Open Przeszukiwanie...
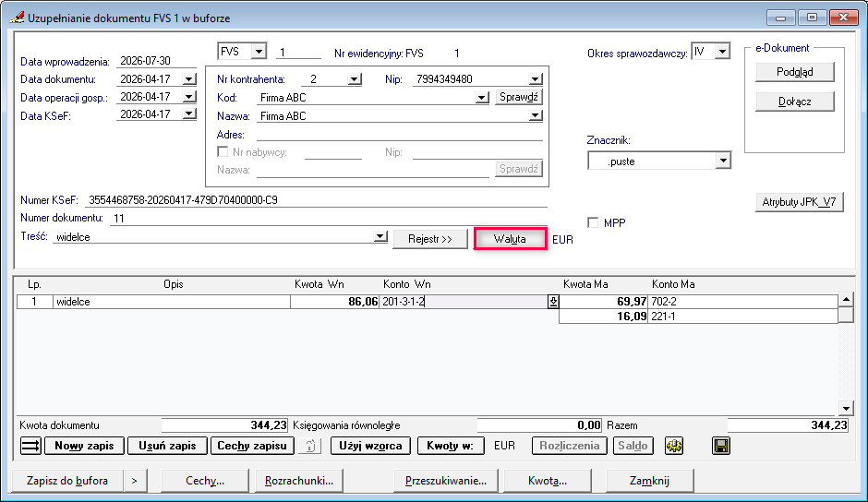Screen dimensions: 868x502 [446, 481]
